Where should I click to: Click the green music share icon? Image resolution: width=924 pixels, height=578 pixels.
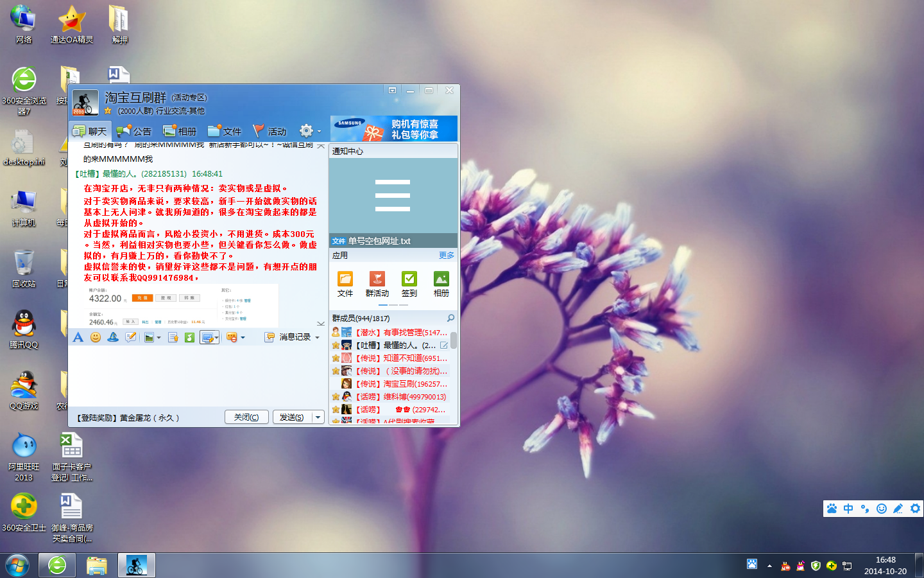pos(190,337)
